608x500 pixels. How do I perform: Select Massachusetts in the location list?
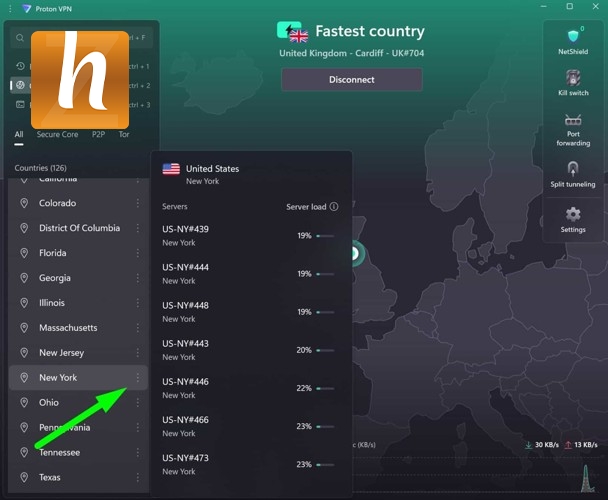(68, 328)
